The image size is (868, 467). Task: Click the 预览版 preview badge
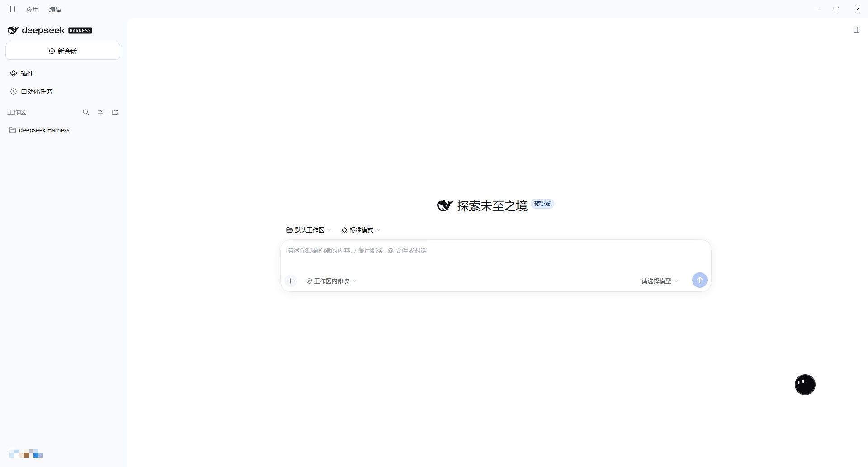542,204
